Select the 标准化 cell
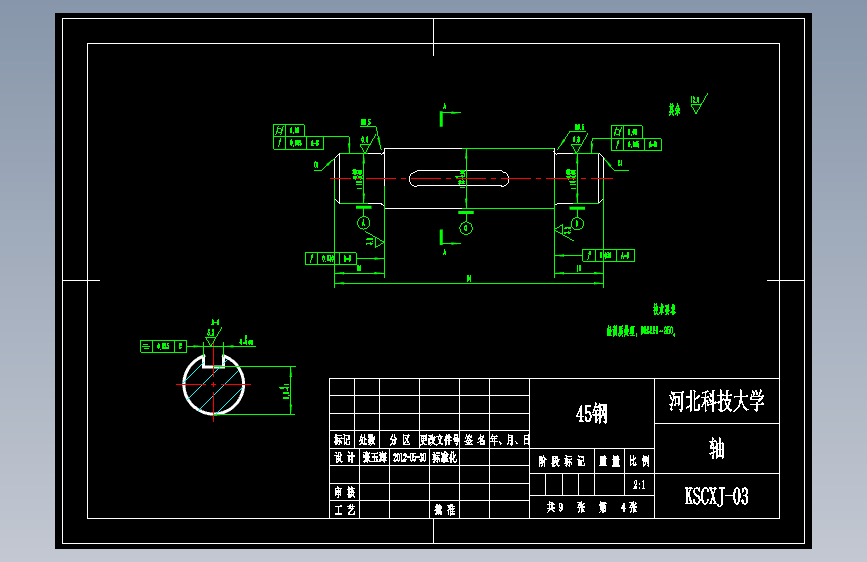 445,457
